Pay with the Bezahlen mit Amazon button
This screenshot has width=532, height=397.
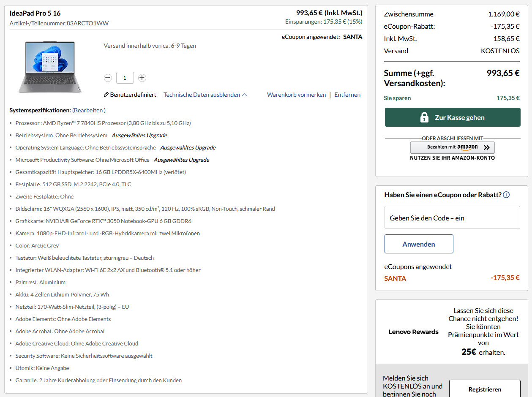[x=453, y=147]
